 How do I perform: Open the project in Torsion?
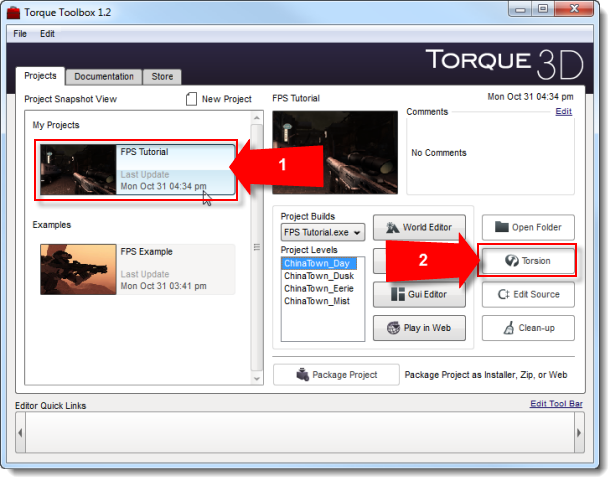click(x=528, y=261)
